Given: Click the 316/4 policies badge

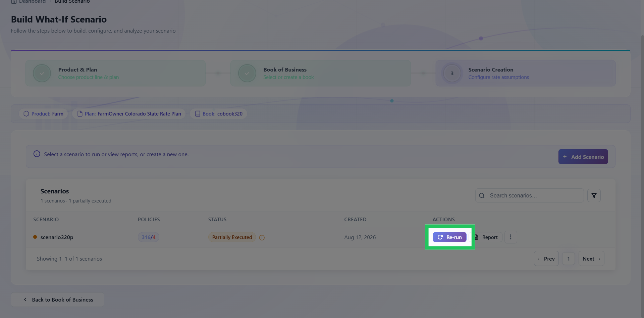Looking at the screenshot, I should coord(149,237).
